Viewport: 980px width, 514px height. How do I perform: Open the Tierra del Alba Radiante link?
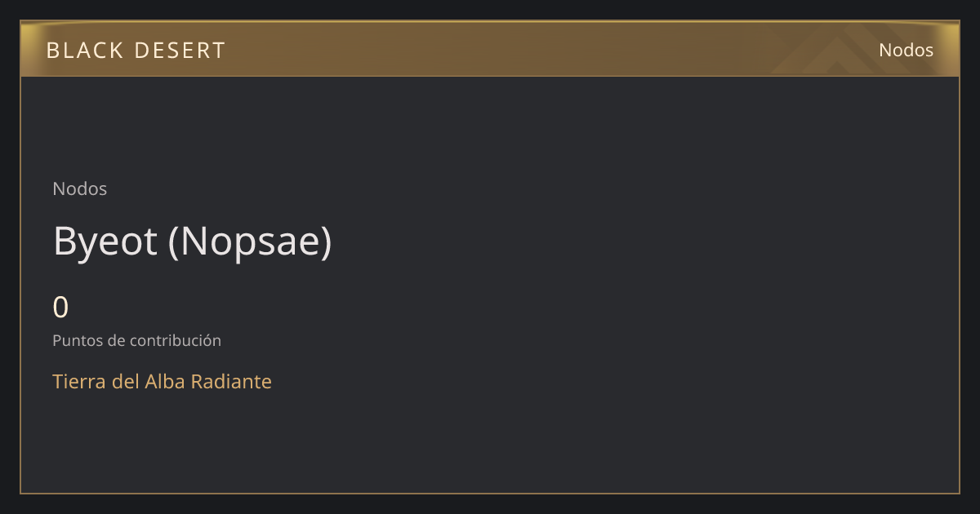(162, 381)
